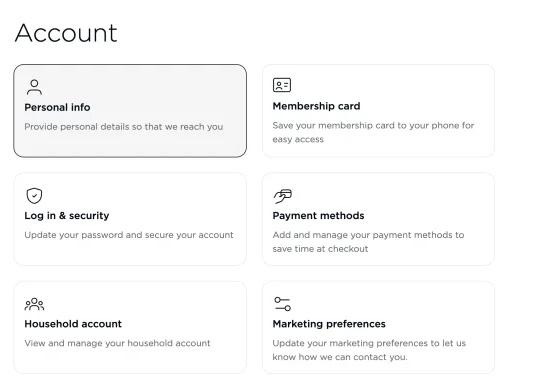The width and height of the screenshot is (540, 378).
Task: Click the person icon in Personal info
Action: click(34, 87)
